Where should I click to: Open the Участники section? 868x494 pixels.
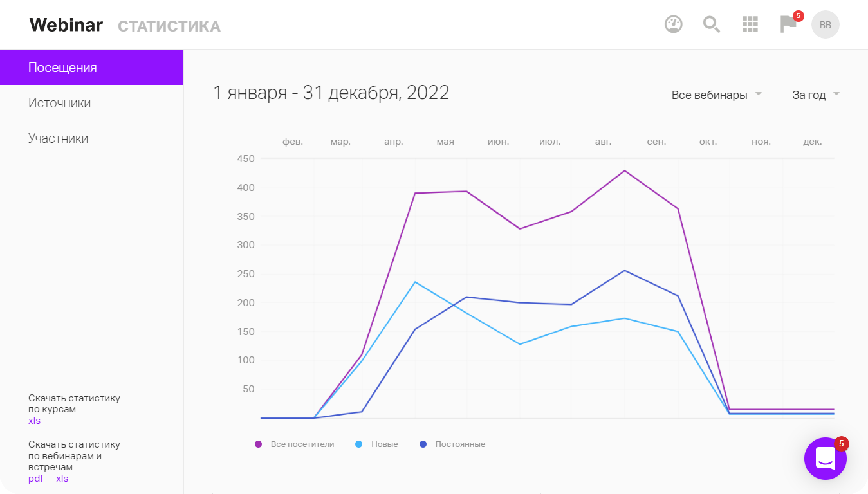pos(58,138)
